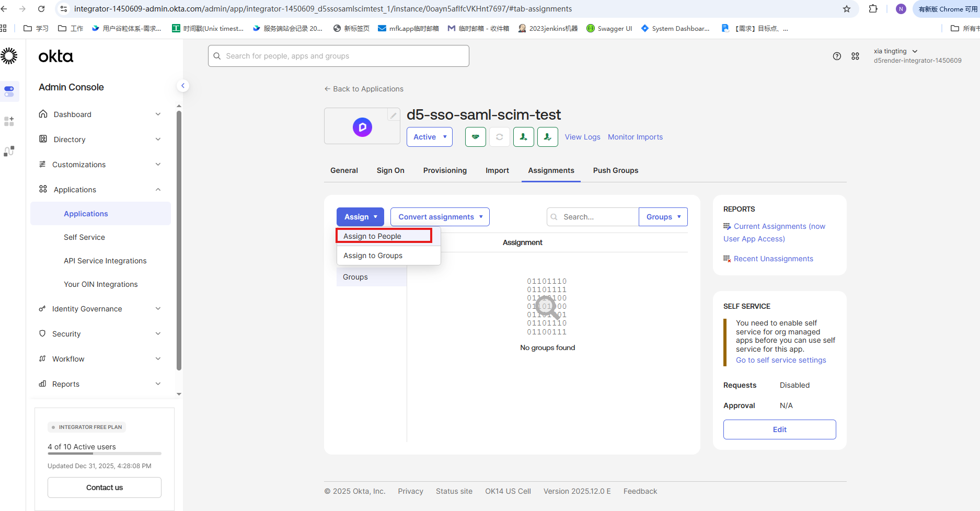Click the people, apps and groups search field

[x=339, y=56]
